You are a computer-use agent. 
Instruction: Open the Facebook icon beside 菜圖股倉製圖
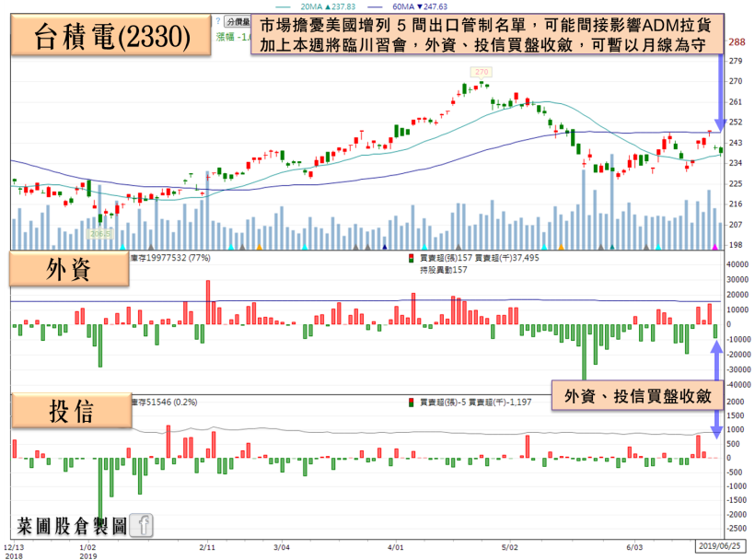[142, 525]
